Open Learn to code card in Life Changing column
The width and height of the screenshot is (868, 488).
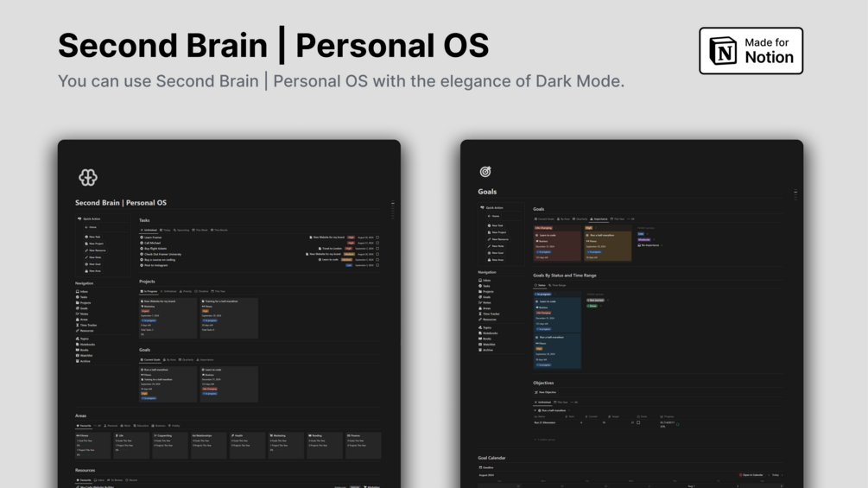(557, 246)
